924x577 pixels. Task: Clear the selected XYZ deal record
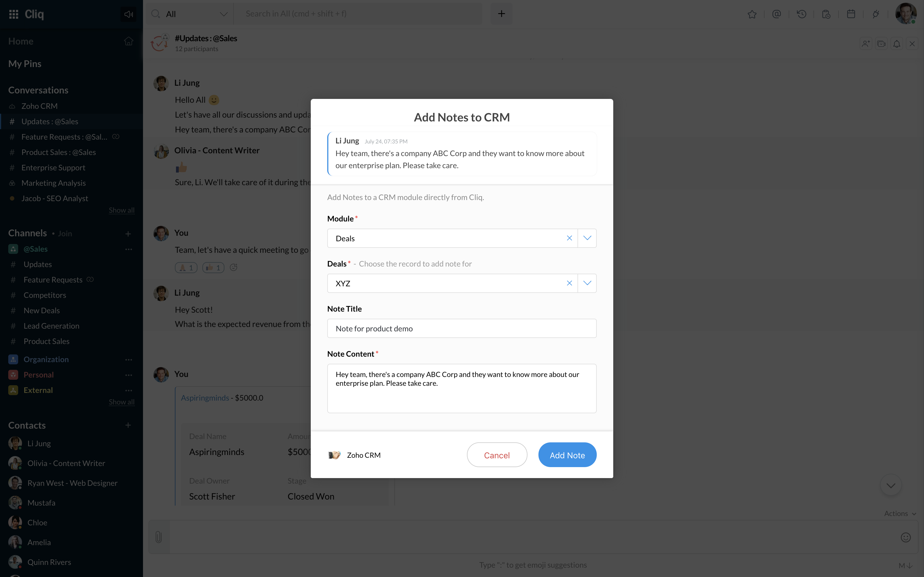pyautogui.click(x=569, y=283)
